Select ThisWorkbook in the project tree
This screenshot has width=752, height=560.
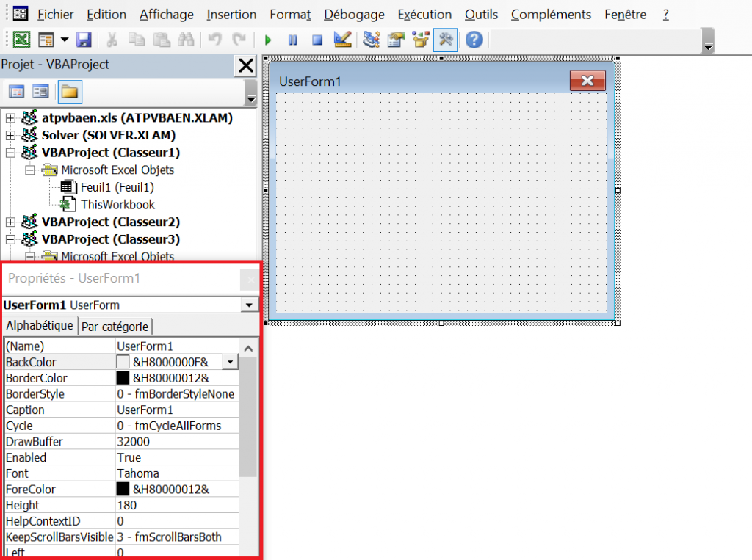tap(117, 205)
